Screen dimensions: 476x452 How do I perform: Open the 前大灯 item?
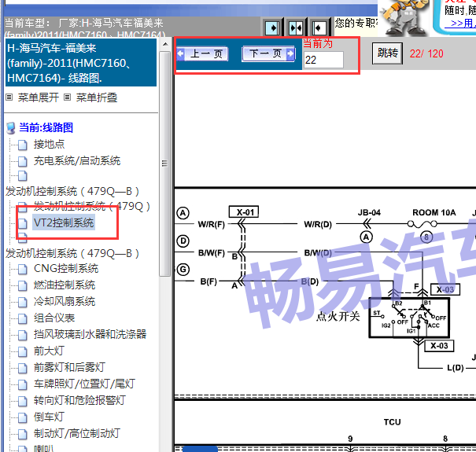pyautogui.click(x=49, y=351)
